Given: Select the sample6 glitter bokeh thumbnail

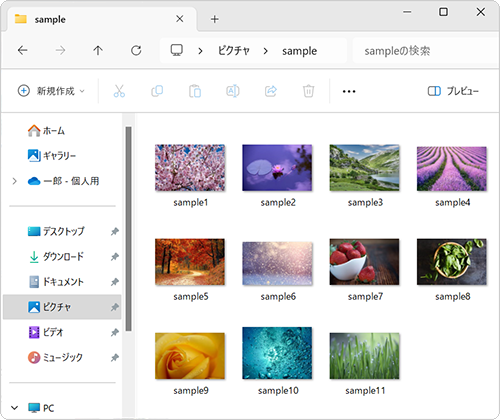Looking at the screenshot, I should (277, 263).
